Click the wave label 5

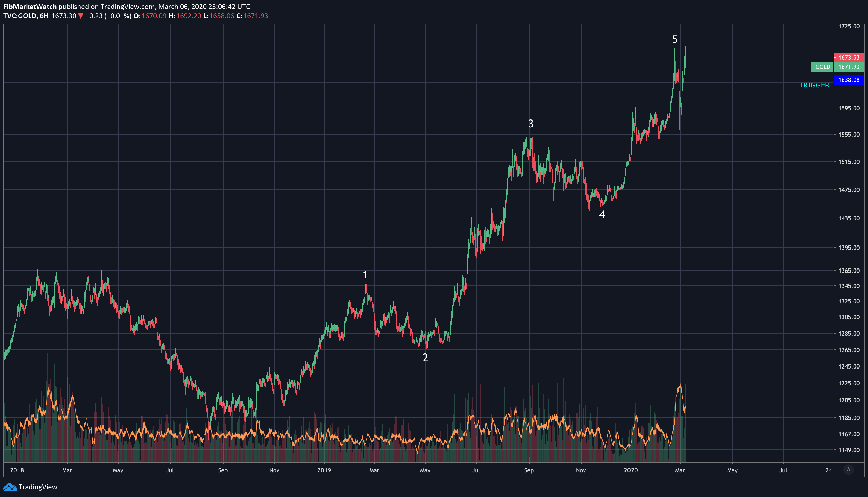pos(675,40)
